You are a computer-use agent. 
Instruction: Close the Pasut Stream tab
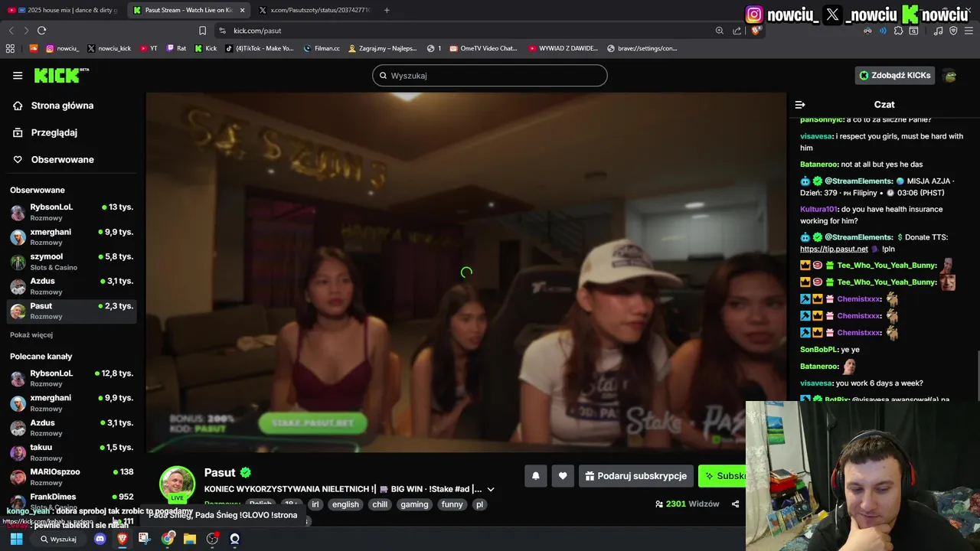[x=243, y=10]
